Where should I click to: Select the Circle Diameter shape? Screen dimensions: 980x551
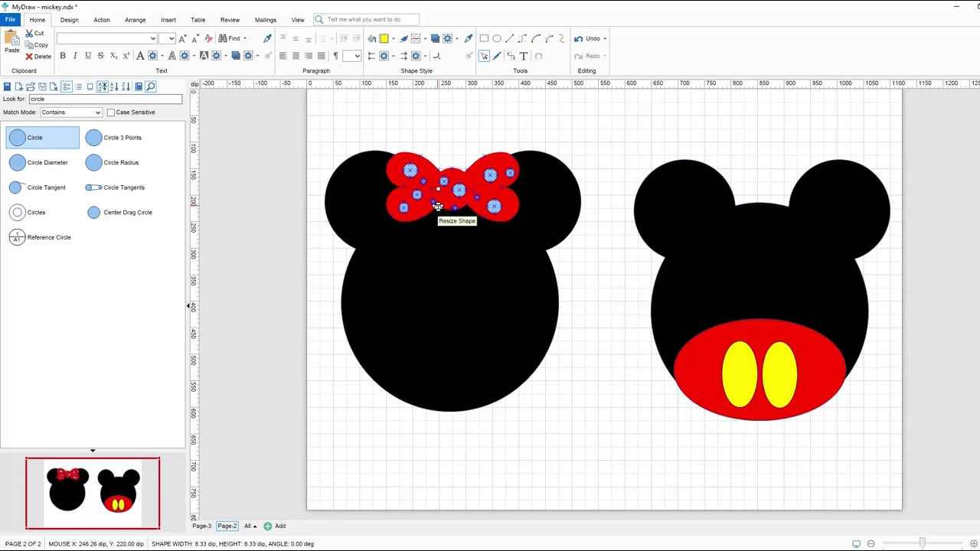coord(40,162)
